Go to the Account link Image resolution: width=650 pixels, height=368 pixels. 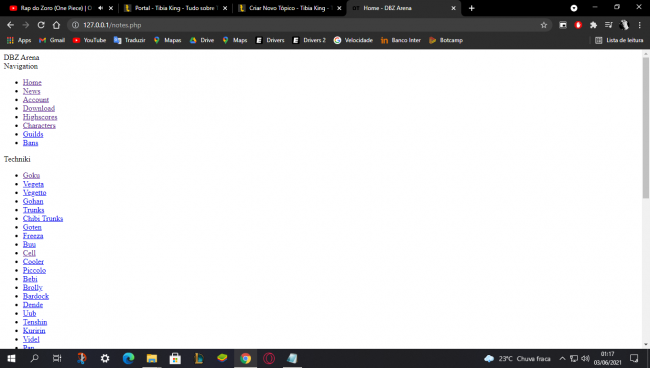point(36,100)
